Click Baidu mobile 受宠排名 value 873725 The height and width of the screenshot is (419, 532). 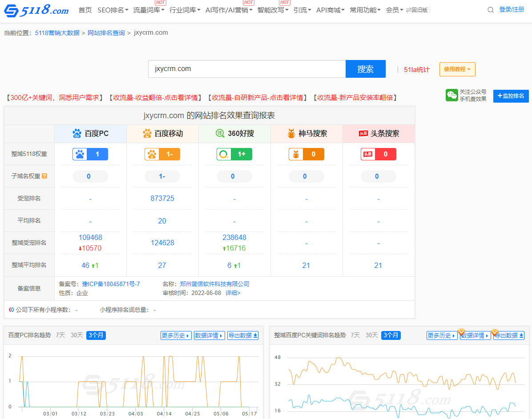(162, 199)
